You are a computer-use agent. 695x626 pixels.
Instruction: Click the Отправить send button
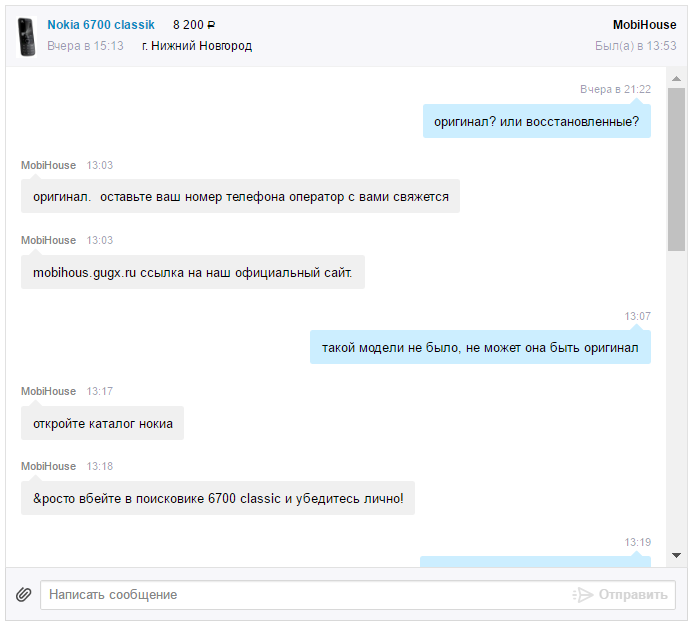633,595
